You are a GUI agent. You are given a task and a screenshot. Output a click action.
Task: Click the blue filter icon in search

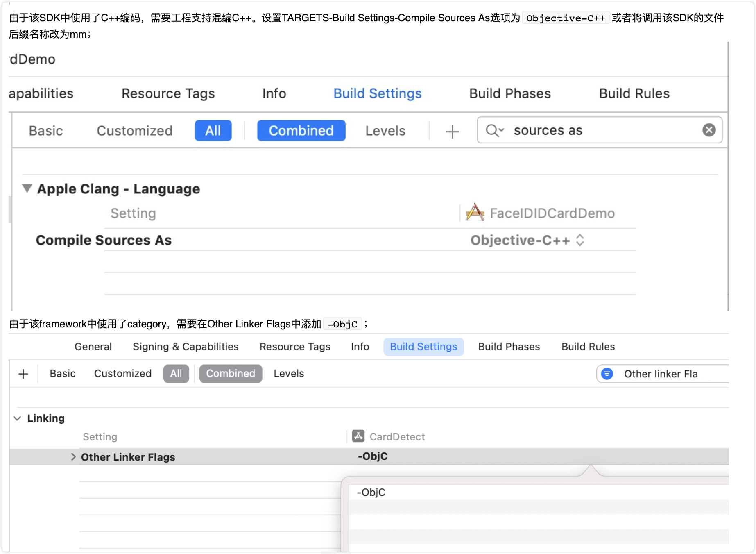[x=607, y=374]
